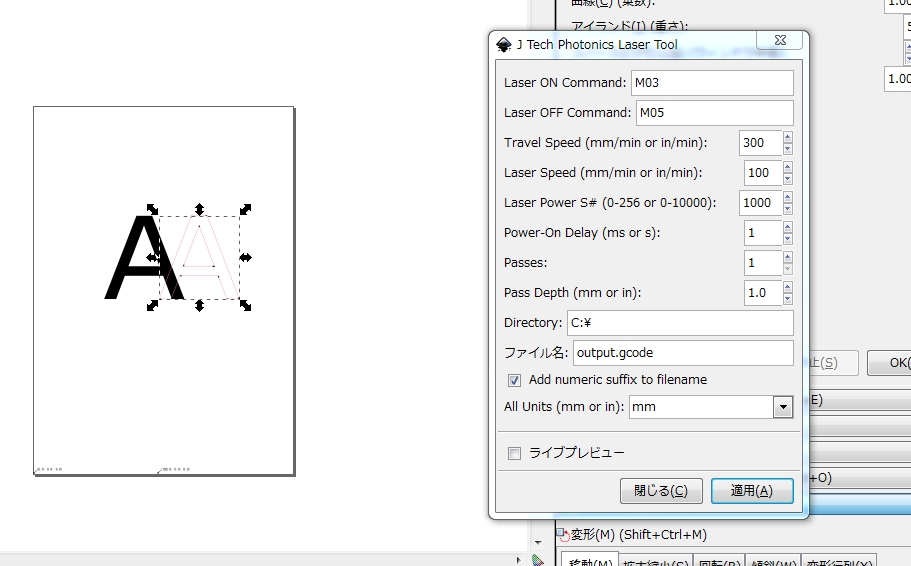
Task: Decrease Travel Speed with down arrow
Action: coord(787,149)
